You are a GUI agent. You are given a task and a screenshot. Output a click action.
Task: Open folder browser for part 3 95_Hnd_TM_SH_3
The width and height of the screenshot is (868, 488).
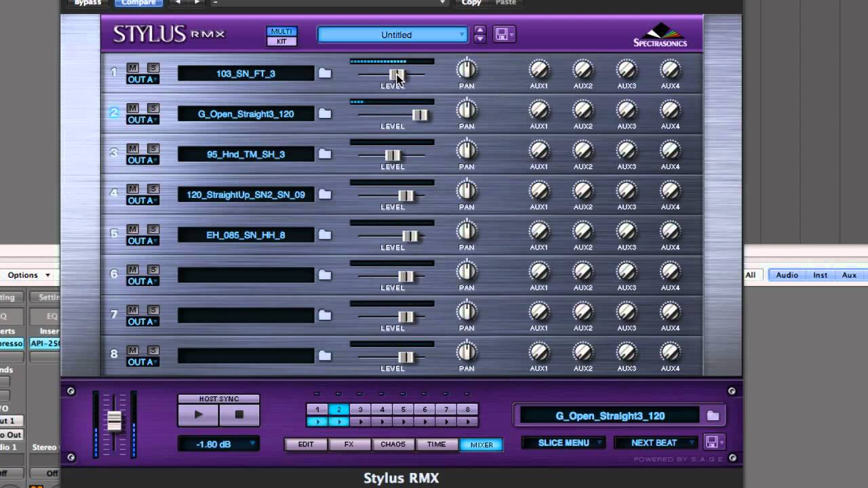pyautogui.click(x=325, y=154)
